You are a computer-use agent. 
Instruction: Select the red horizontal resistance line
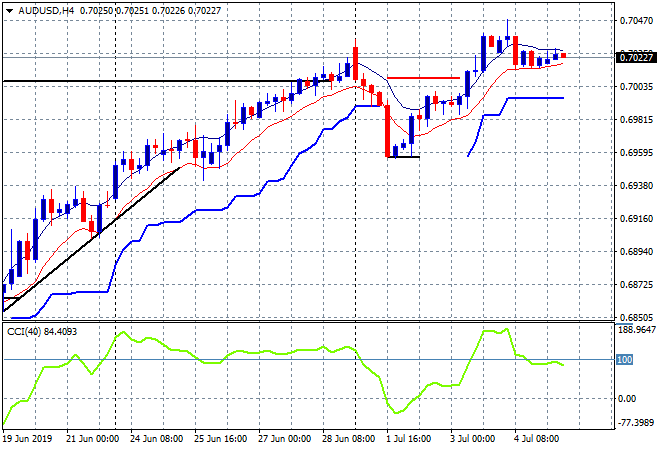tap(423, 78)
